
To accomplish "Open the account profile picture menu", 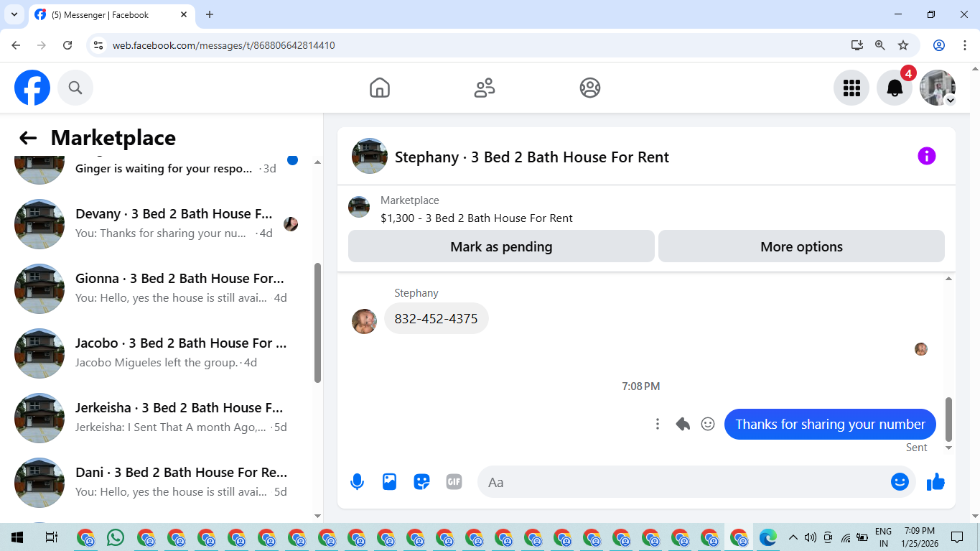I will [x=938, y=88].
